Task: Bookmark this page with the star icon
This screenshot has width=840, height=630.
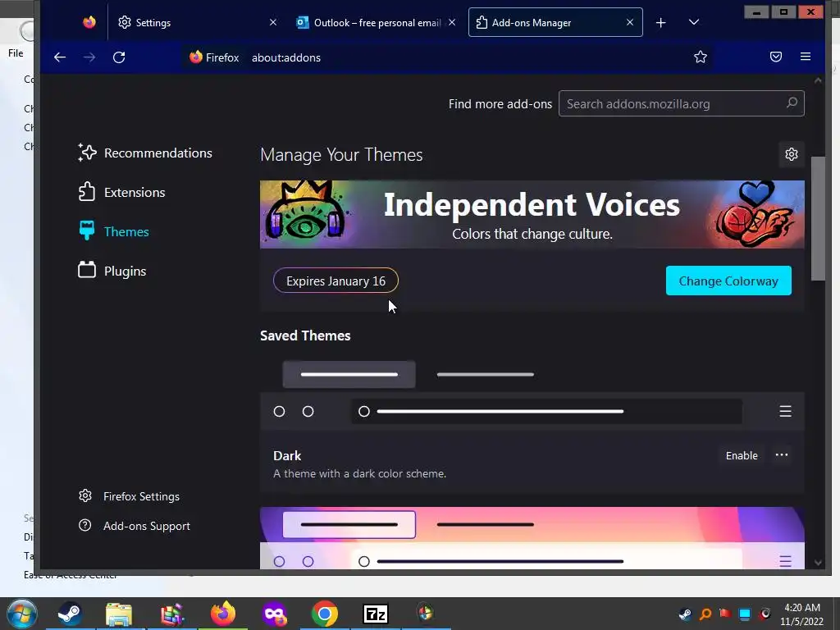Action: pyautogui.click(x=701, y=57)
